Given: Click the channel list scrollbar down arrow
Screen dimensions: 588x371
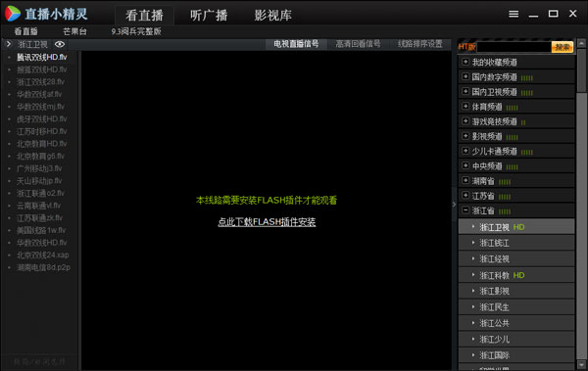Looking at the screenshot, I should pos(581,364).
